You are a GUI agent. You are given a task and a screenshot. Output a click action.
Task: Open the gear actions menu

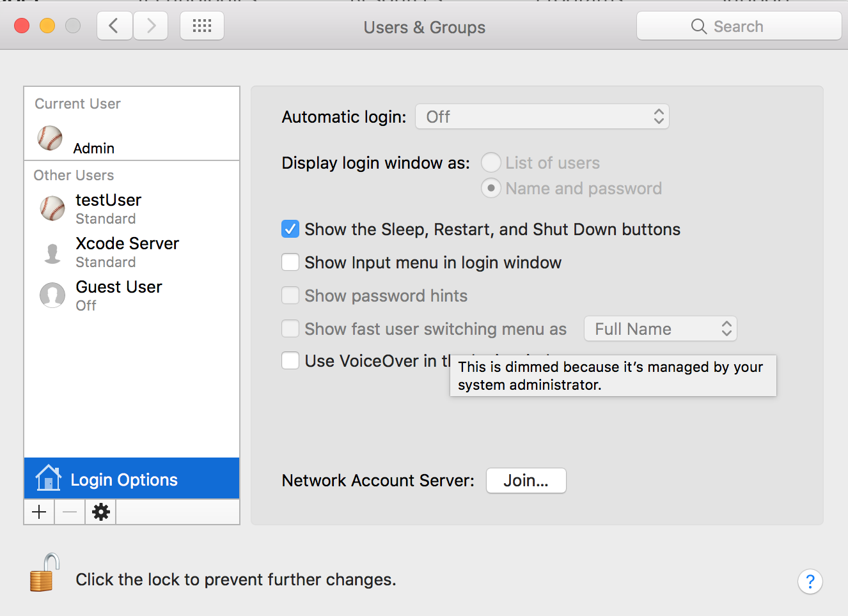click(101, 512)
